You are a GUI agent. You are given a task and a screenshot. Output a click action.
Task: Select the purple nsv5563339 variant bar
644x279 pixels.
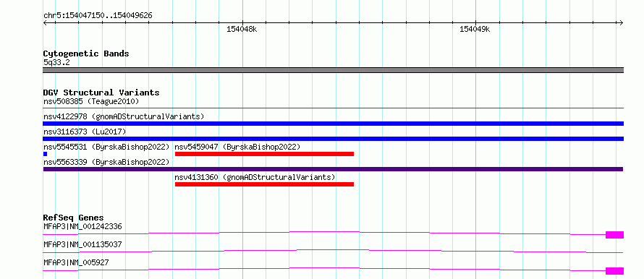tap(333, 169)
